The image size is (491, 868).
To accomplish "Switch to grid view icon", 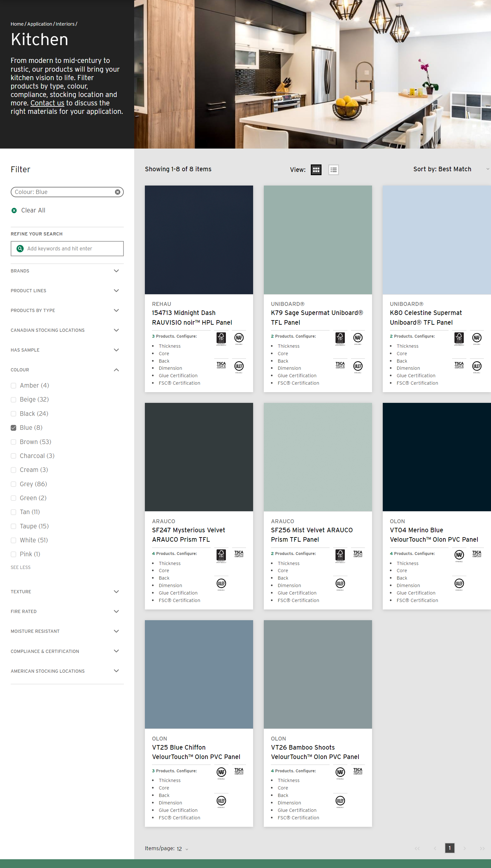I will 316,170.
